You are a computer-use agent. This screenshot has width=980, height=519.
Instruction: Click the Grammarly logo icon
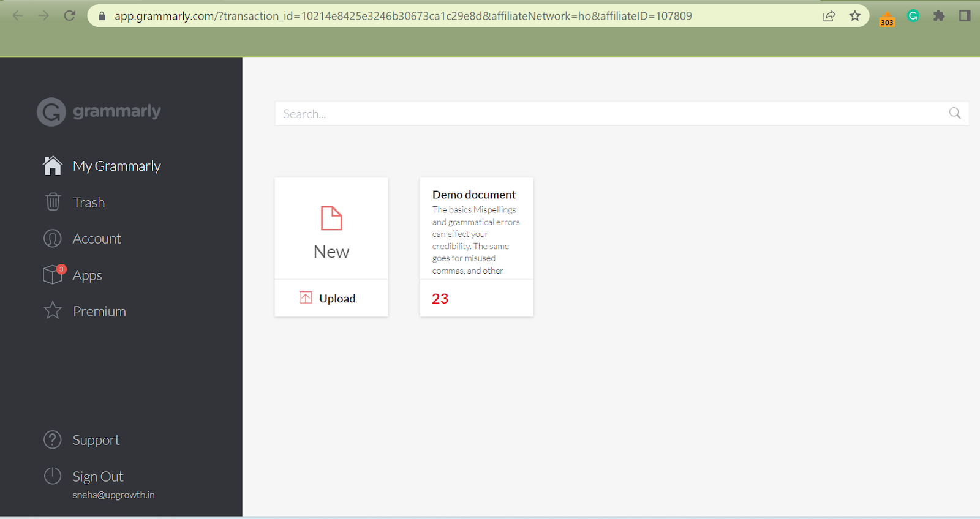coord(51,112)
